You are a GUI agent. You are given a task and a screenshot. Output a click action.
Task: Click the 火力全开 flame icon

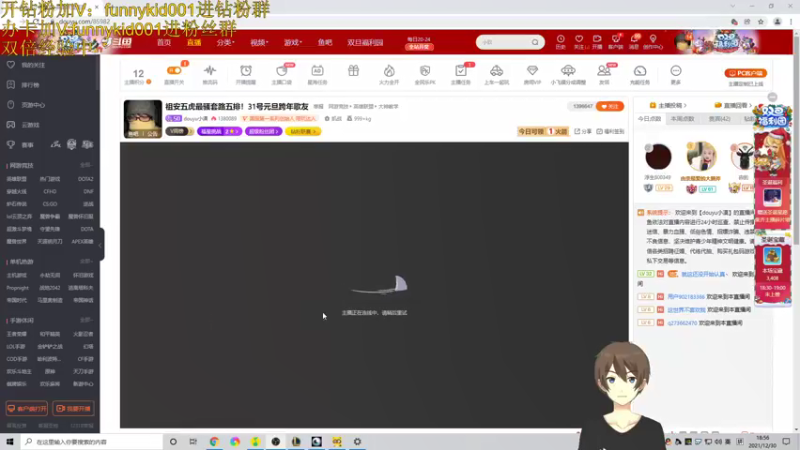pos(389,70)
